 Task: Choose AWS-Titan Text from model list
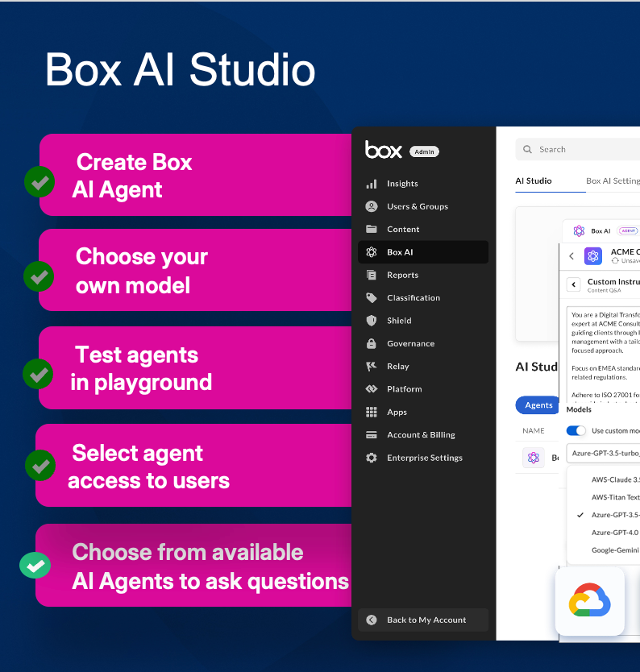click(616, 497)
